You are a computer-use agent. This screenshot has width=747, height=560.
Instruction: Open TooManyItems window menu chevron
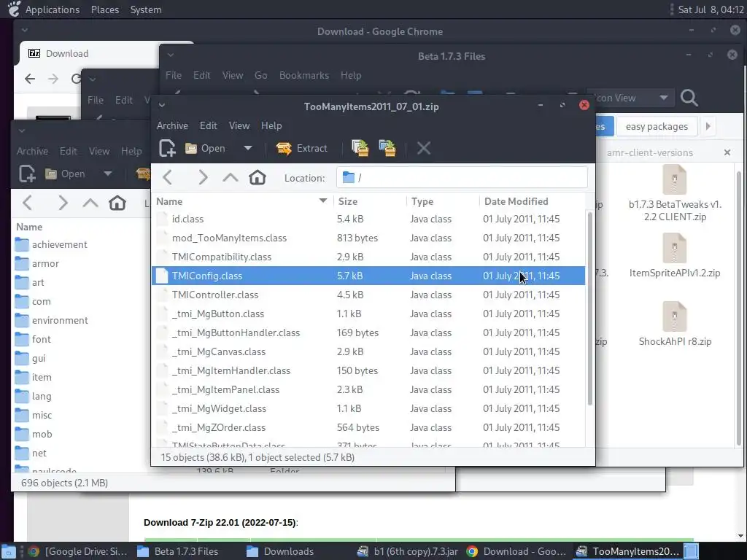(162, 105)
